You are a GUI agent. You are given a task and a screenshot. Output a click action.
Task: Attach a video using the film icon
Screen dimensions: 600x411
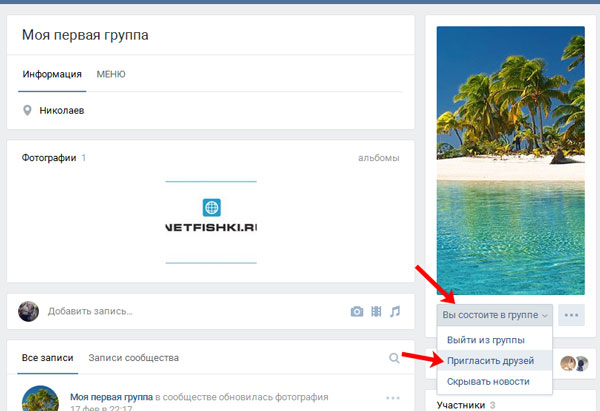point(376,312)
